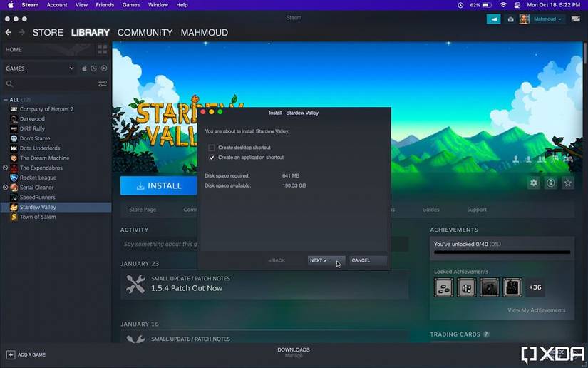This screenshot has height=368, width=588.
Task: Open game settings gear icon
Action: pos(534,183)
